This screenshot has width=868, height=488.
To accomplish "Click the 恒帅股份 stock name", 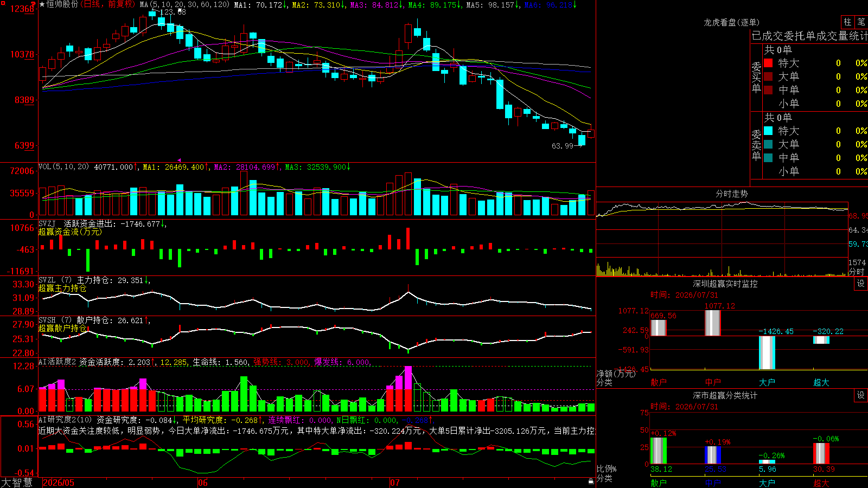I will coord(62,4).
